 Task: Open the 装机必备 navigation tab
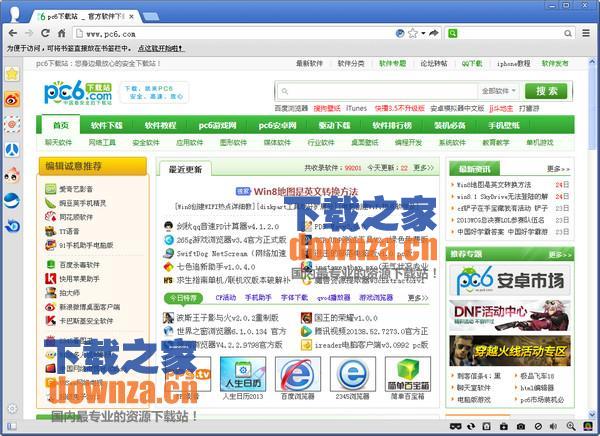tap(450, 125)
